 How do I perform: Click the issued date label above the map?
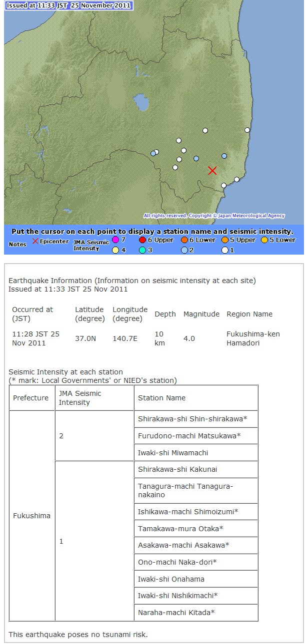coord(69,6)
